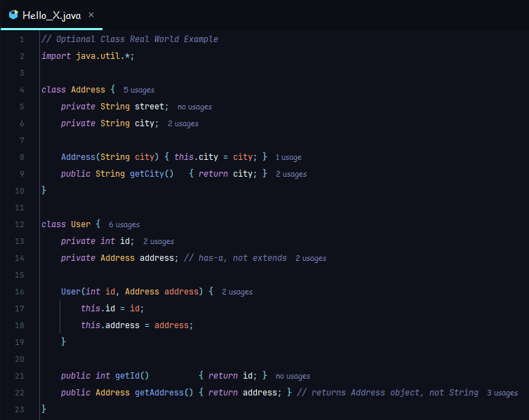Click the comment 'Optional Class Real World Example'

(x=137, y=39)
